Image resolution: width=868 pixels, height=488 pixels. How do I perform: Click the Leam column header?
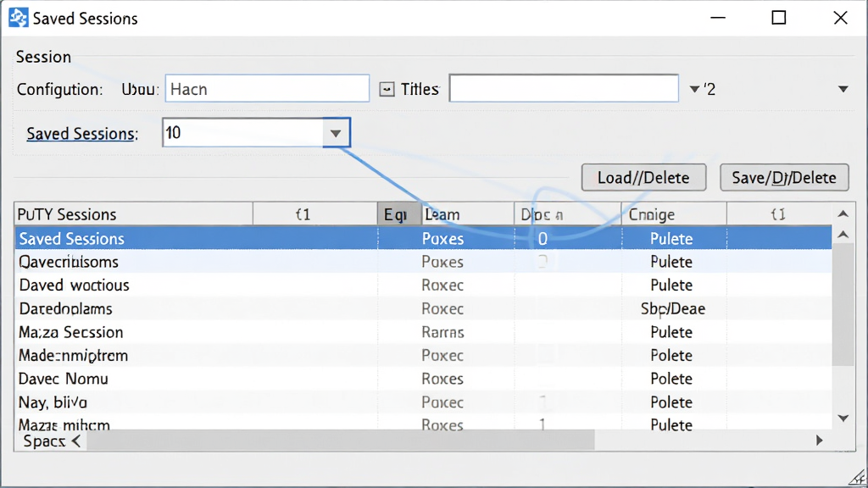468,214
